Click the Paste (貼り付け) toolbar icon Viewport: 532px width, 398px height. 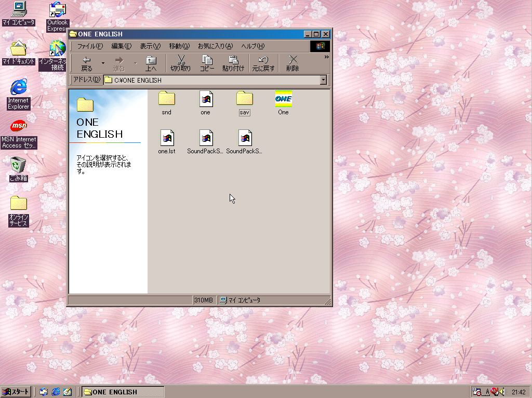click(233, 63)
